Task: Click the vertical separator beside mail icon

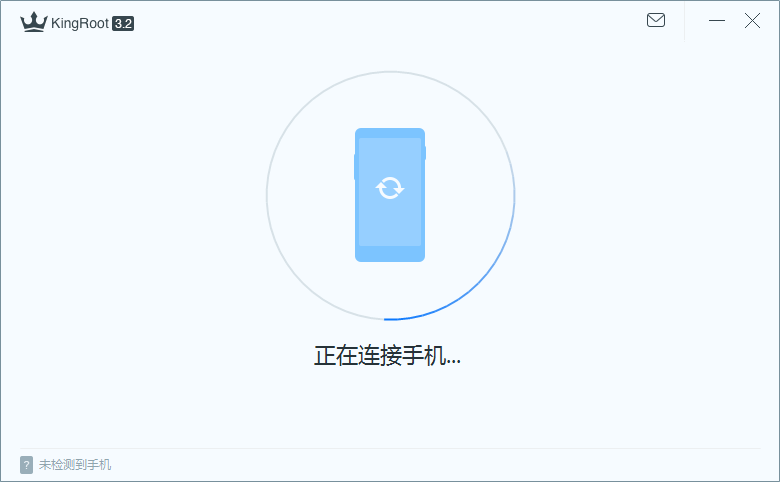Action: point(684,21)
